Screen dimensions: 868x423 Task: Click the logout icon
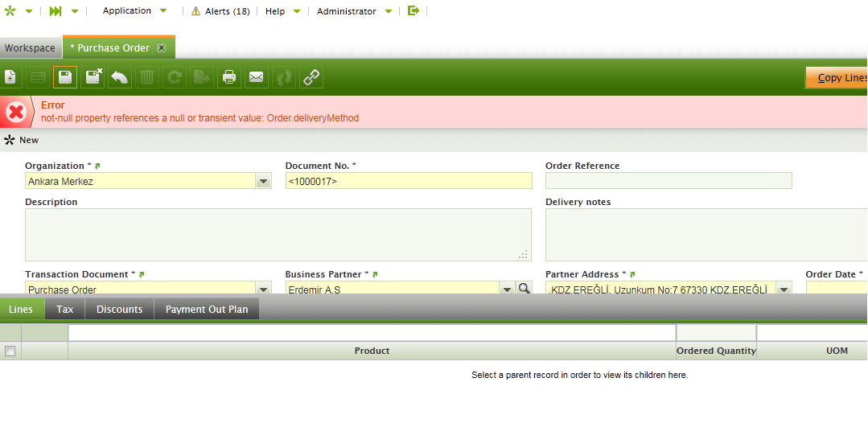pyautogui.click(x=413, y=10)
